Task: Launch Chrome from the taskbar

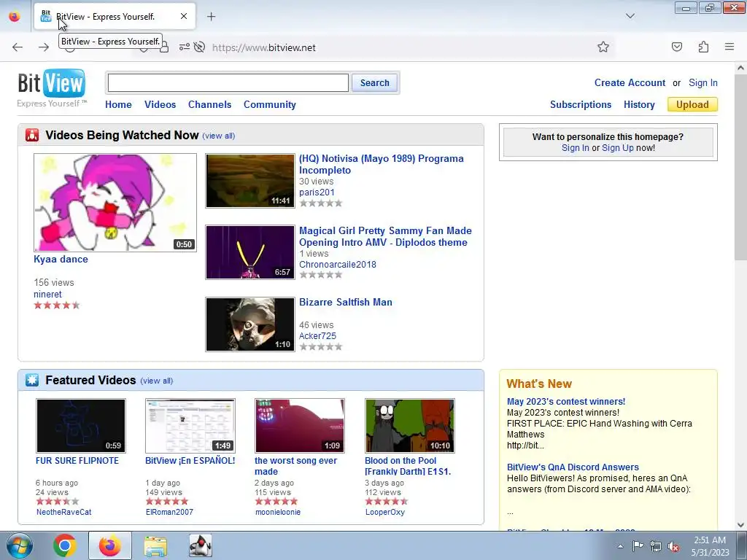Action: (x=65, y=545)
